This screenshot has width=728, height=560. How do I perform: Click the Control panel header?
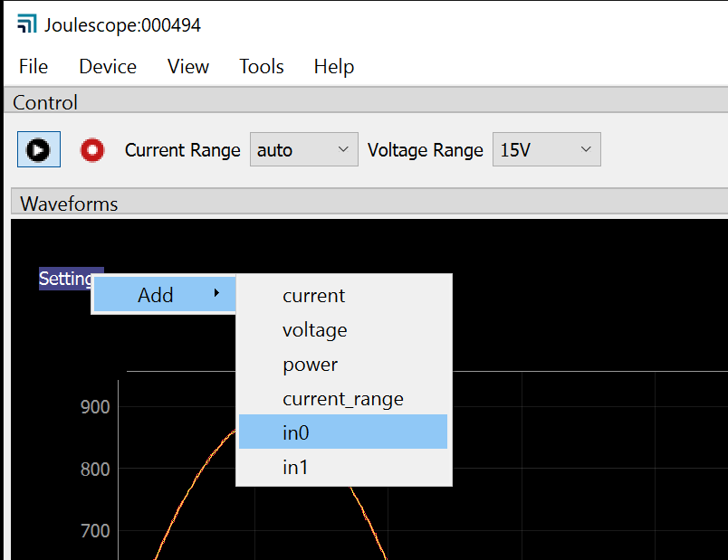pyautogui.click(x=366, y=101)
